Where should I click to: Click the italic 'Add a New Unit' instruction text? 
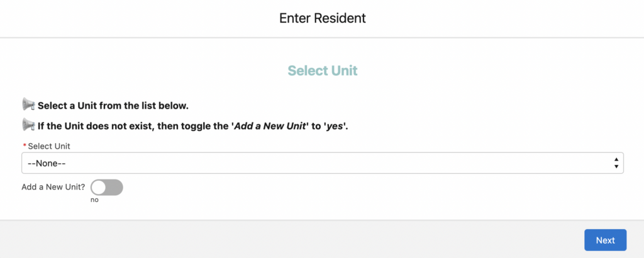(270, 126)
